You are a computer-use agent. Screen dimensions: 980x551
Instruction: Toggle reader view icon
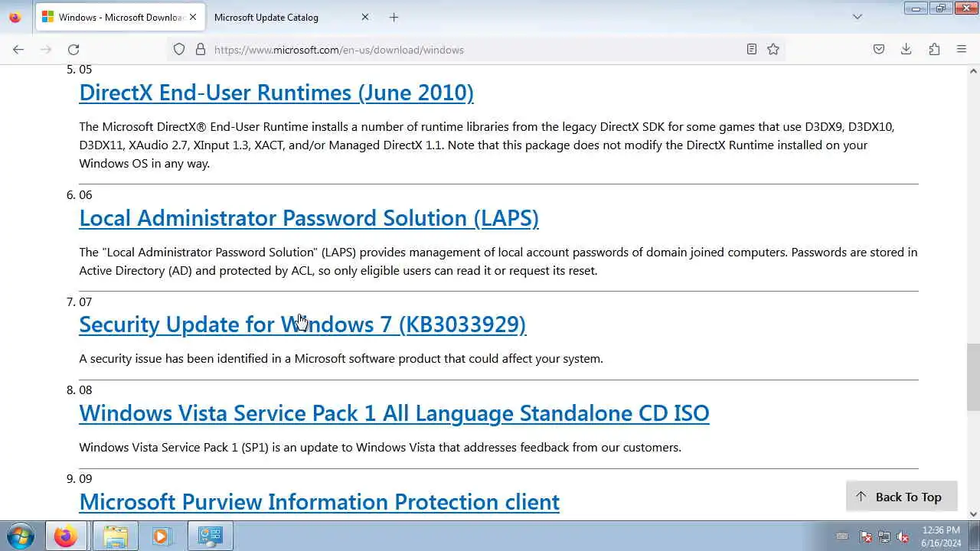click(752, 49)
